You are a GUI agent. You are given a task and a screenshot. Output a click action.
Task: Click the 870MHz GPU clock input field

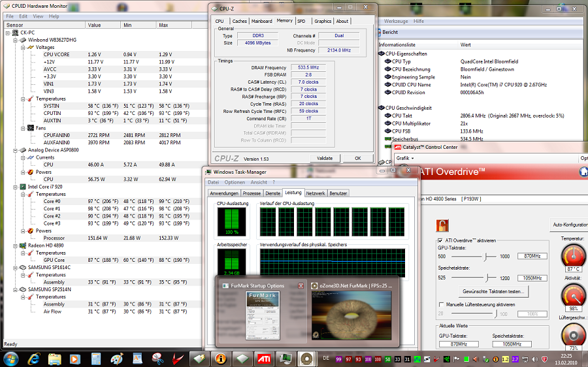click(532, 256)
